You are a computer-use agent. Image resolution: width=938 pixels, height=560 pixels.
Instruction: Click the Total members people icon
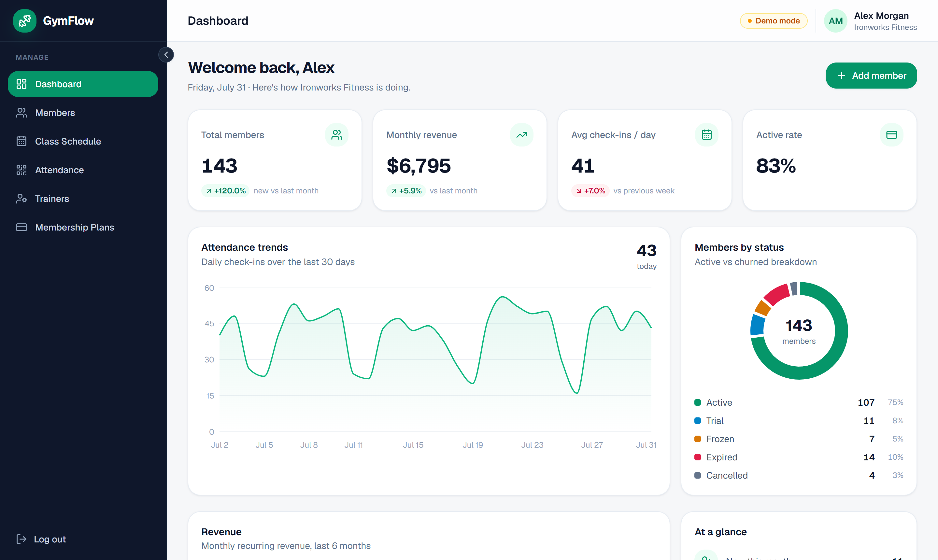[336, 135]
